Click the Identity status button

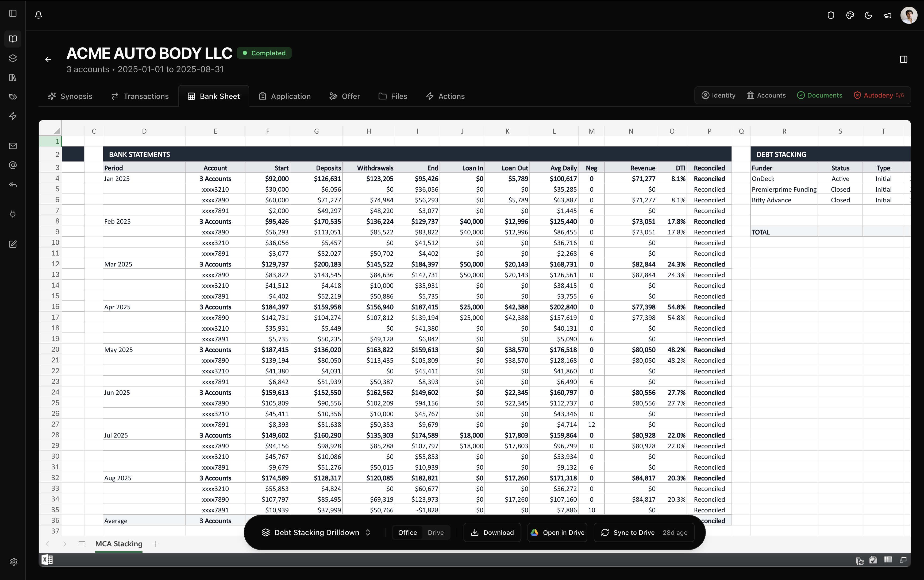718,95
